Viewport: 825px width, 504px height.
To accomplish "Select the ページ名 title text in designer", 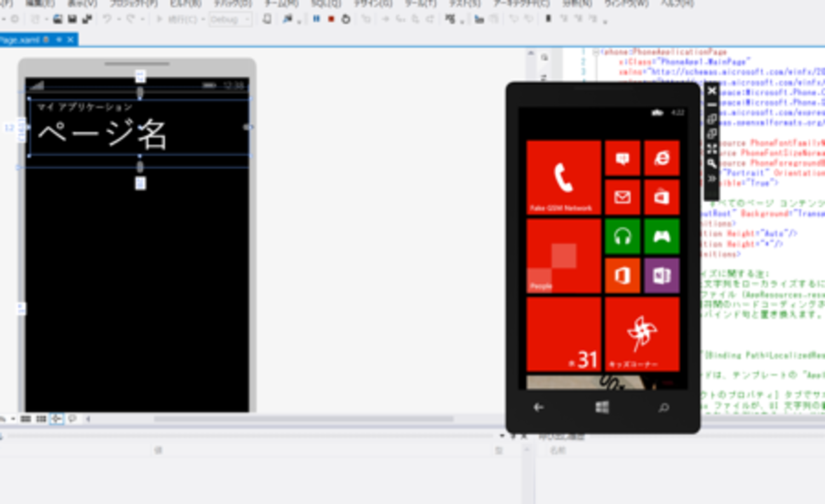I will (102, 135).
